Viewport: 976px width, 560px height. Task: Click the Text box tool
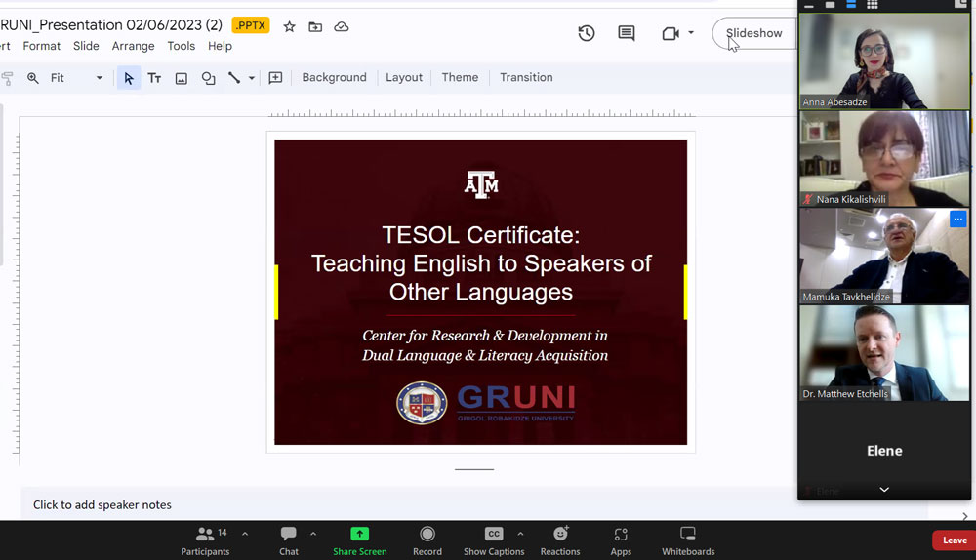(154, 78)
